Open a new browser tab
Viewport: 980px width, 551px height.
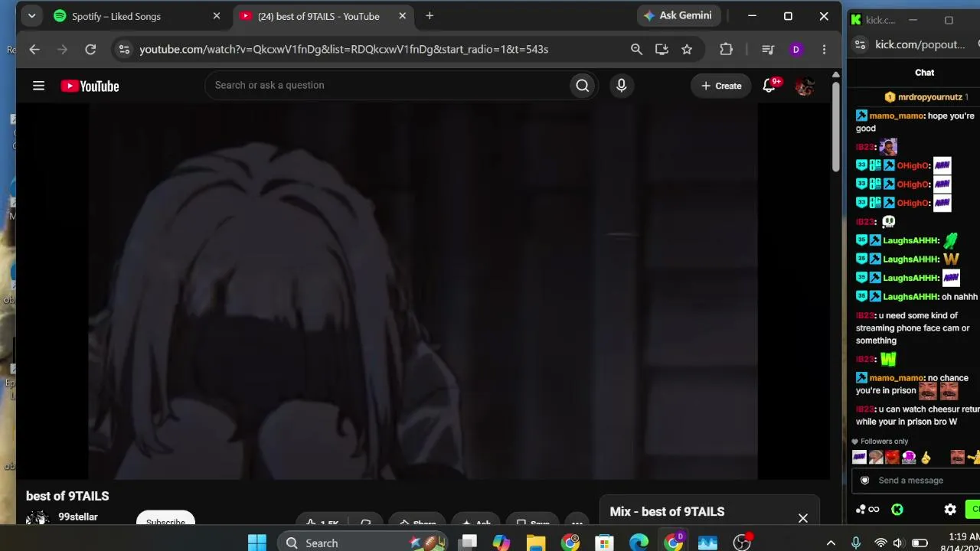point(430,15)
